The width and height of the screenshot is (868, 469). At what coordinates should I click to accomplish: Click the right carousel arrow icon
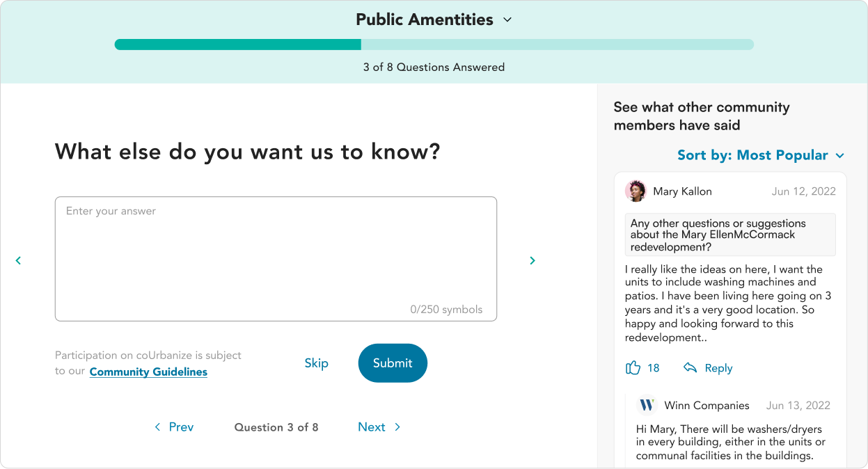[x=532, y=260]
